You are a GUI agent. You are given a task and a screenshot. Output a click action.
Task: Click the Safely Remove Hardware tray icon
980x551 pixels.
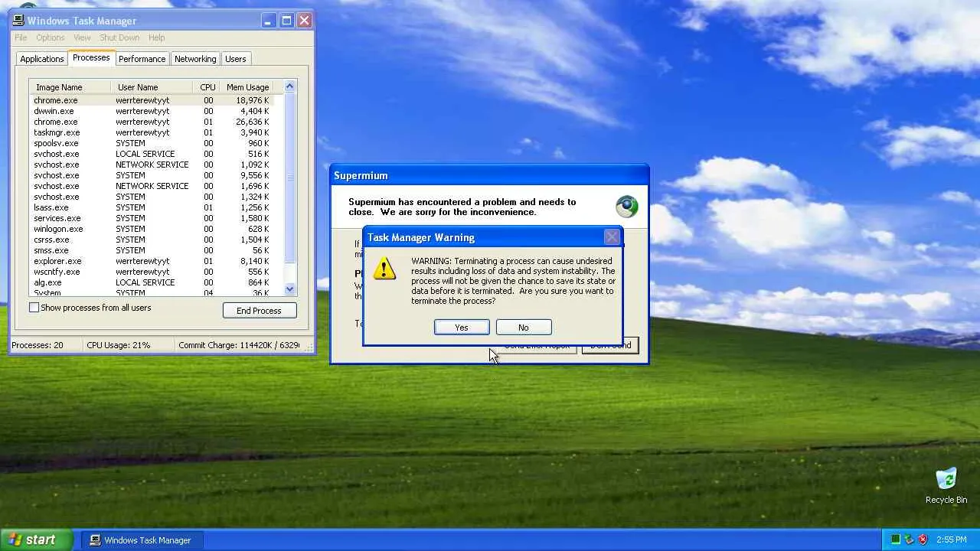[909, 540]
